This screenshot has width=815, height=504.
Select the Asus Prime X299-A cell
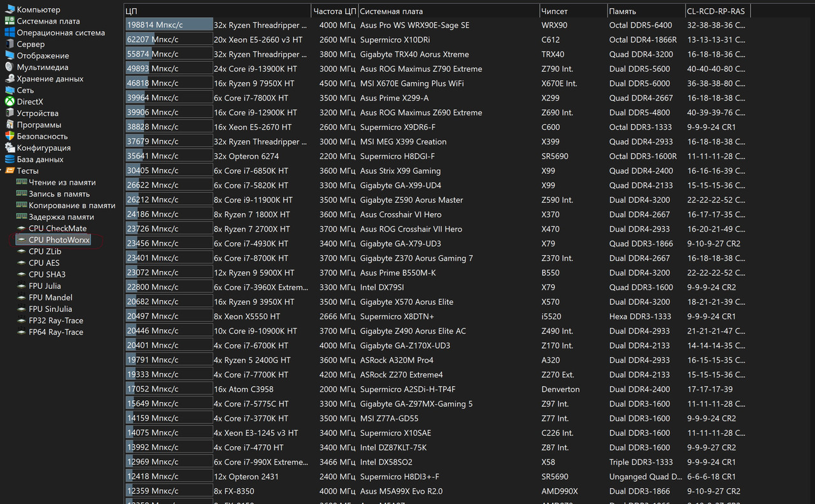(x=394, y=98)
